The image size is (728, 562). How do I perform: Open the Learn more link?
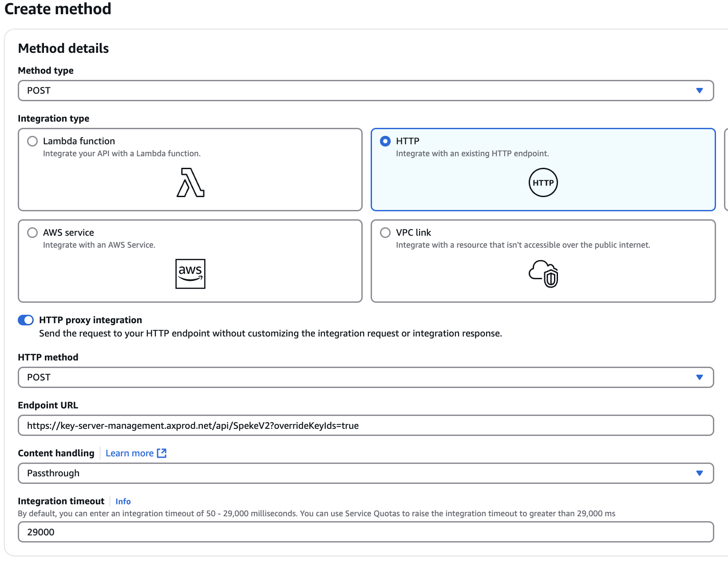tap(130, 453)
